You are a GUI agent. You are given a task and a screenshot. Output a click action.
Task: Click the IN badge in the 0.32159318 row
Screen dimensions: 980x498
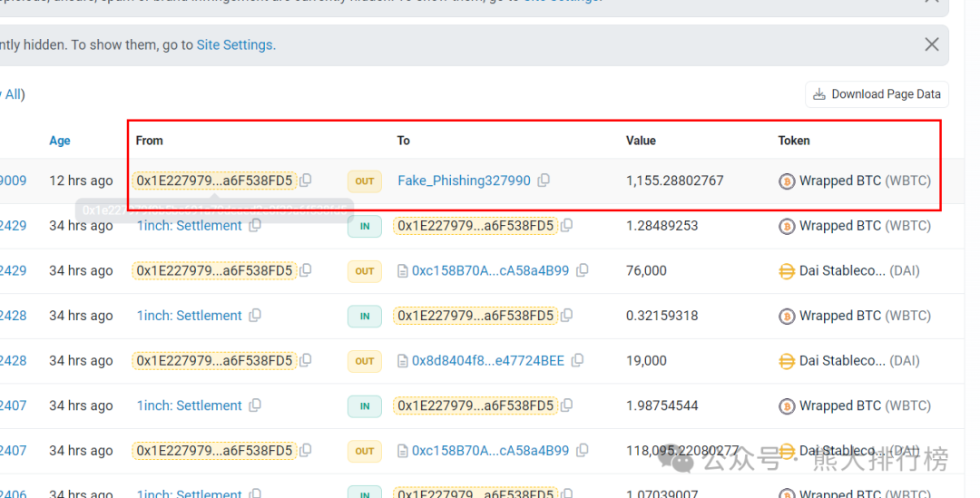[365, 317]
